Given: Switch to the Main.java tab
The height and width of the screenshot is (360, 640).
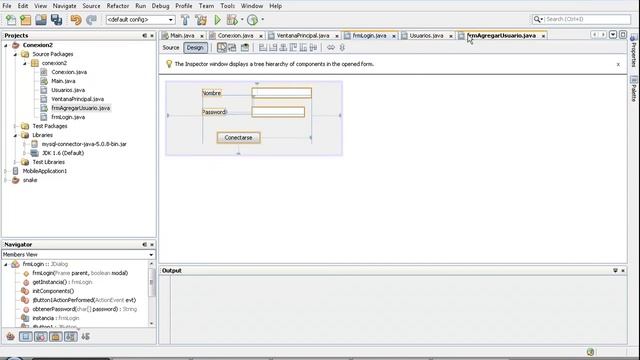Looking at the screenshot, I should pyautogui.click(x=182, y=36).
